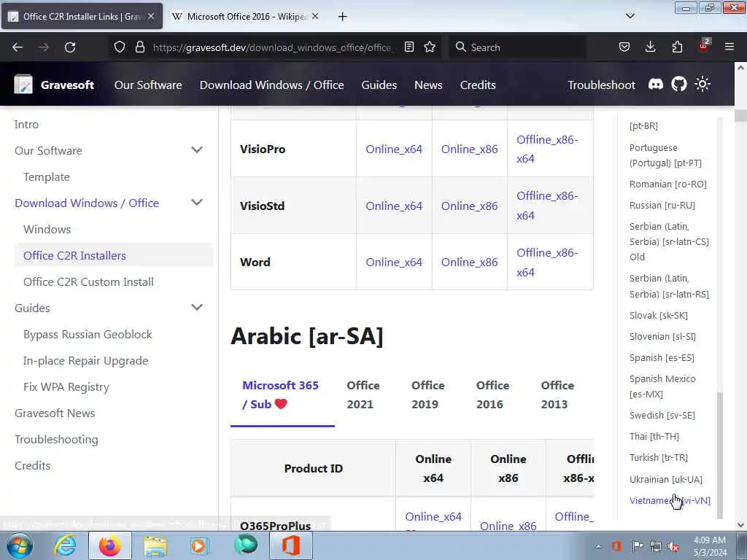Open News in top navigation

pyautogui.click(x=428, y=85)
